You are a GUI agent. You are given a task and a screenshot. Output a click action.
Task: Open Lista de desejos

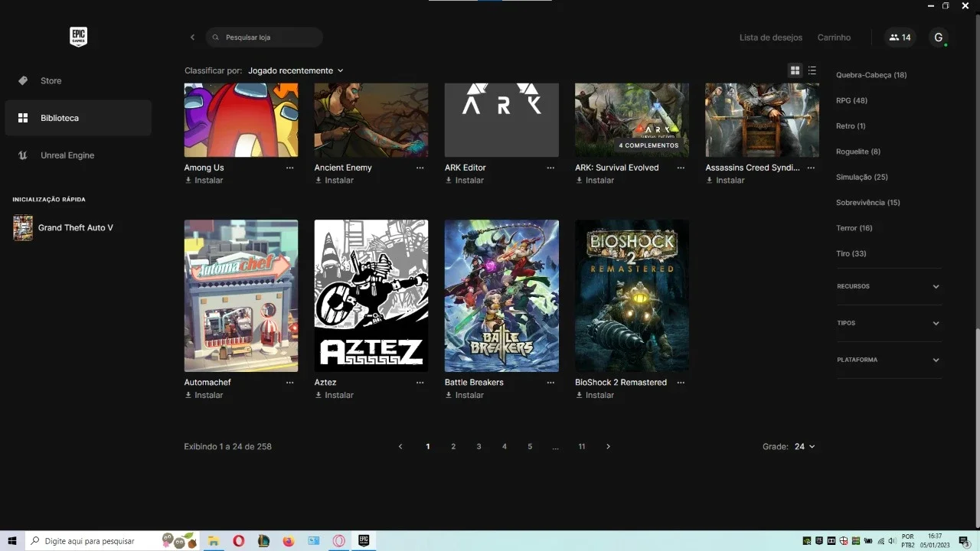pos(771,37)
